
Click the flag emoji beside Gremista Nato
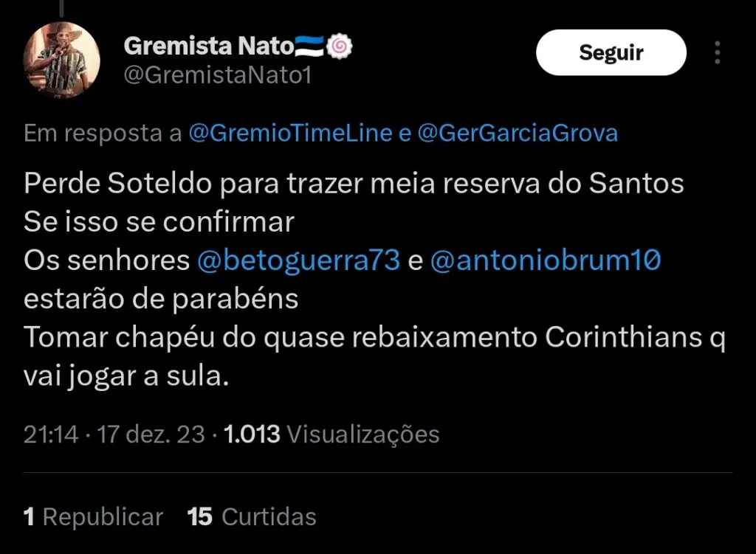tap(309, 46)
